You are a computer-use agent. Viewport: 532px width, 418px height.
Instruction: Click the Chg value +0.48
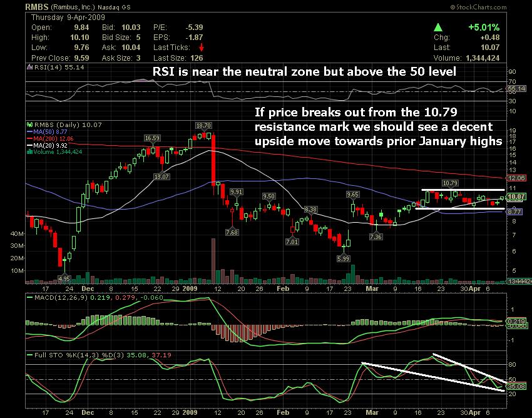(x=490, y=38)
